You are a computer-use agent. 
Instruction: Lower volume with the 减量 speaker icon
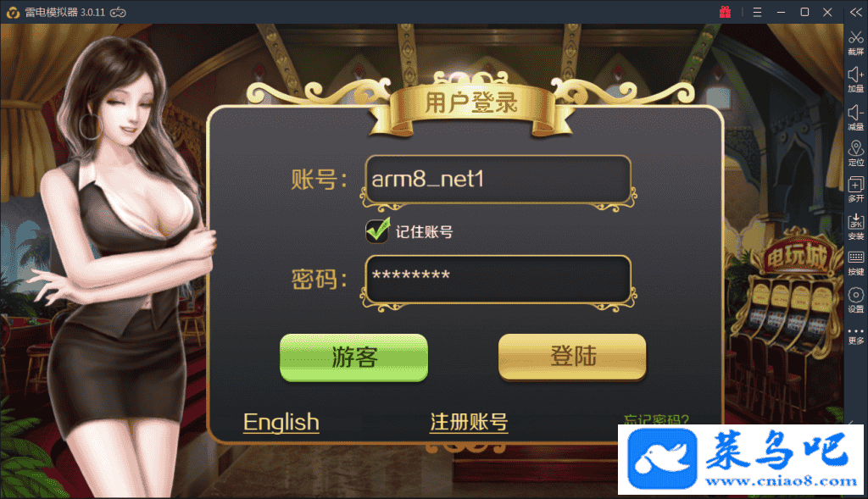click(x=856, y=113)
